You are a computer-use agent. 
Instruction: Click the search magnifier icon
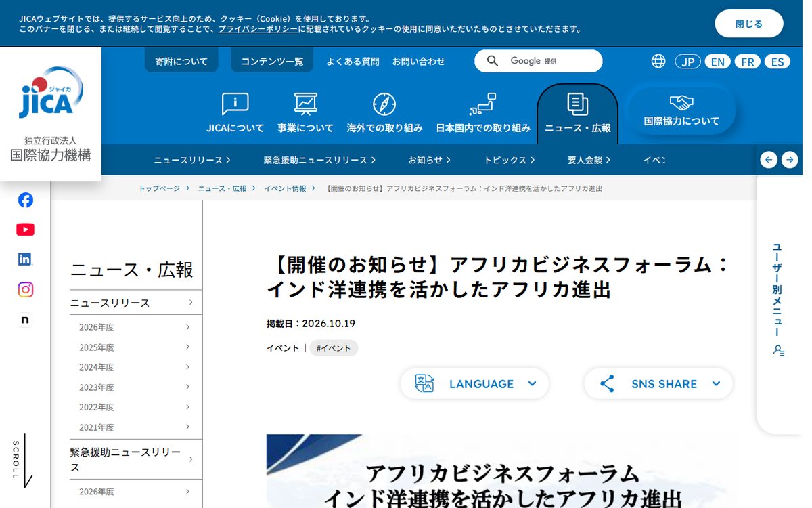(x=493, y=61)
